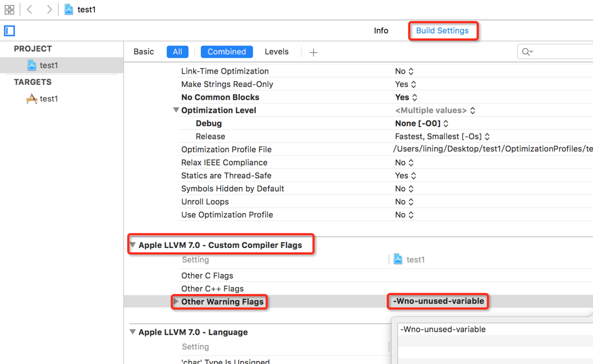Switch to Basic settings filter
This screenshot has height=364, width=593.
[x=143, y=52]
